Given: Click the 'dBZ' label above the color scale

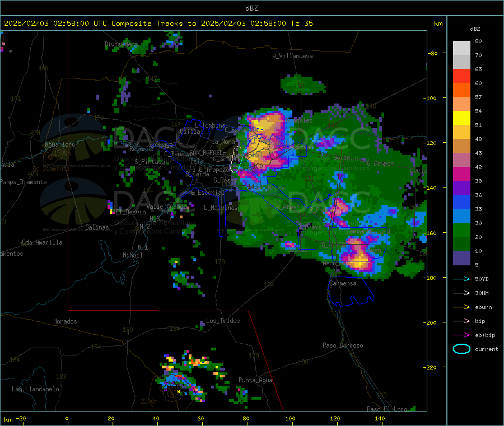Looking at the screenshot, I should point(475,29).
